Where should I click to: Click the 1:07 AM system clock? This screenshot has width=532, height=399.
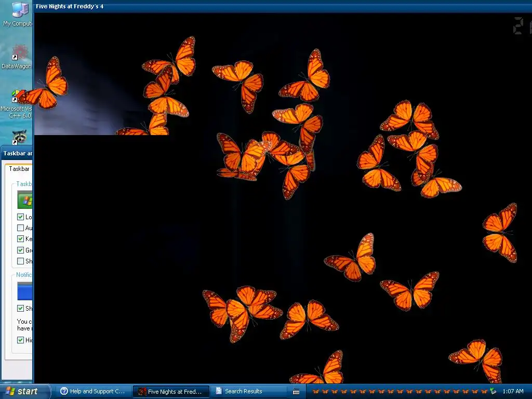point(513,391)
